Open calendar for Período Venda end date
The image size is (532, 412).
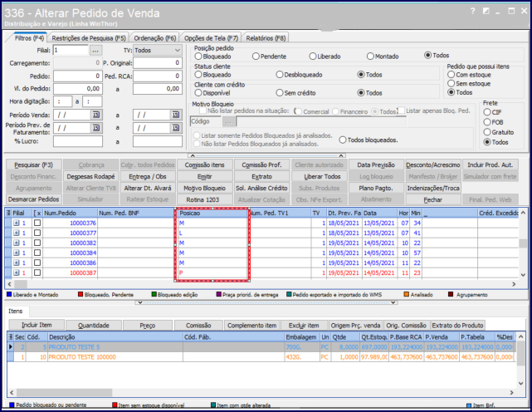[175, 115]
